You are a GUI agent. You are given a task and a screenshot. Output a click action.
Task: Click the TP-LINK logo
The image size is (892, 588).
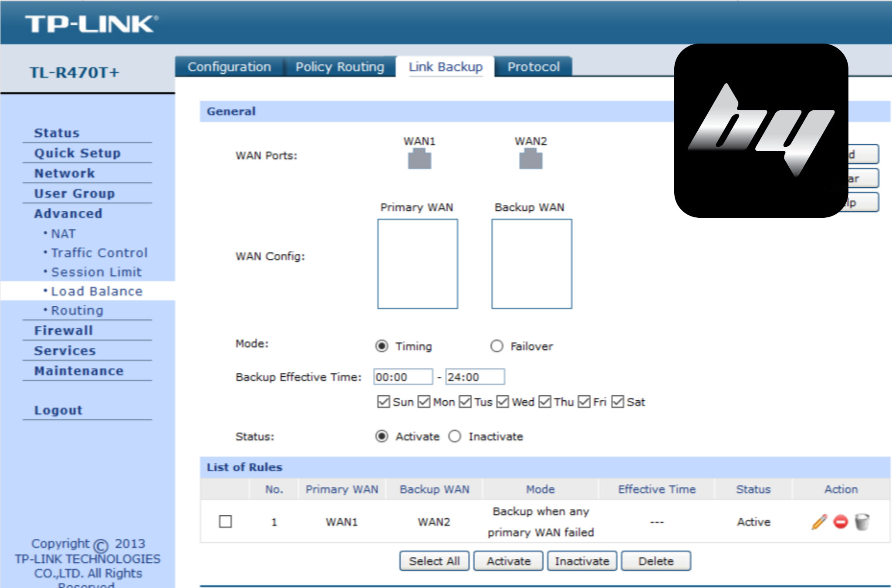(91, 24)
